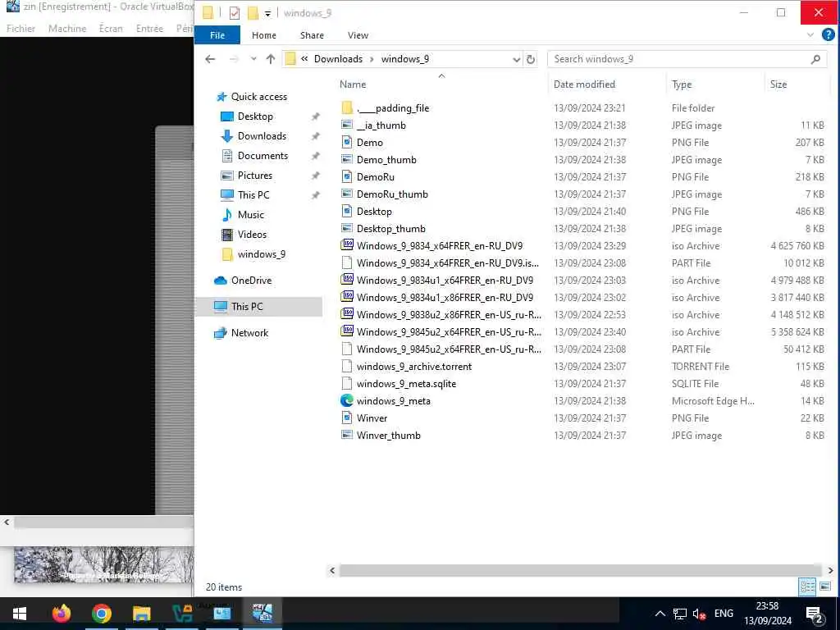This screenshot has width=840, height=630.
Task: Select windows_9_meta.sqlite file
Action: click(406, 384)
